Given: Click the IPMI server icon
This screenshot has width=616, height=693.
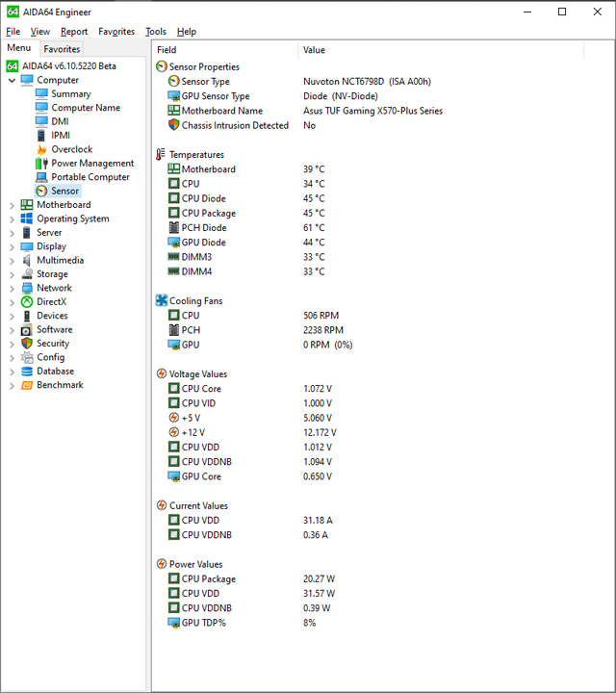Looking at the screenshot, I should click(41, 136).
